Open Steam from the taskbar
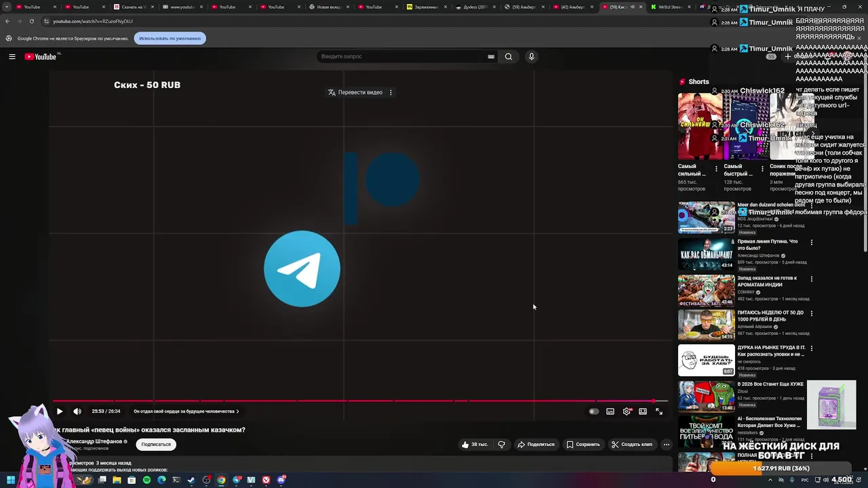The width and height of the screenshot is (868, 488). coord(191,480)
